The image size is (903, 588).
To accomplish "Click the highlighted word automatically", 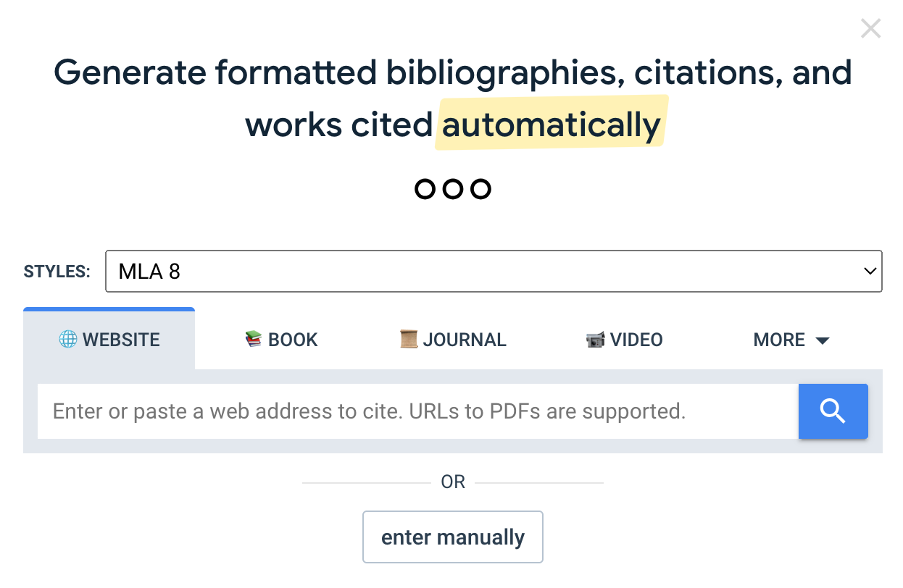I will coord(551,125).
